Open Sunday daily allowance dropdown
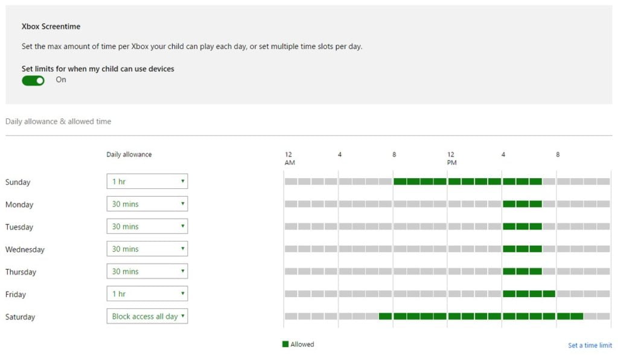This screenshot has height=364, width=618. [147, 182]
